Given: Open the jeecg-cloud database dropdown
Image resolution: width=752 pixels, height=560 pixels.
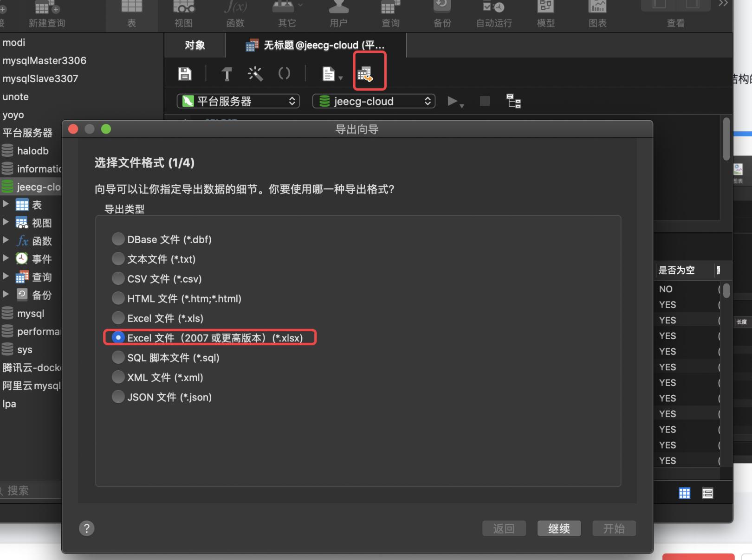Looking at the screenshot, I should [374, 101].
